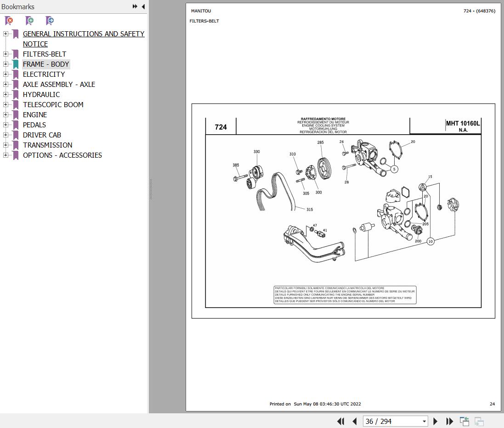Viewport: 504px width, 428px height.
Task: Expand the FRAME - BODY tree node
Action: pos(6,64)
